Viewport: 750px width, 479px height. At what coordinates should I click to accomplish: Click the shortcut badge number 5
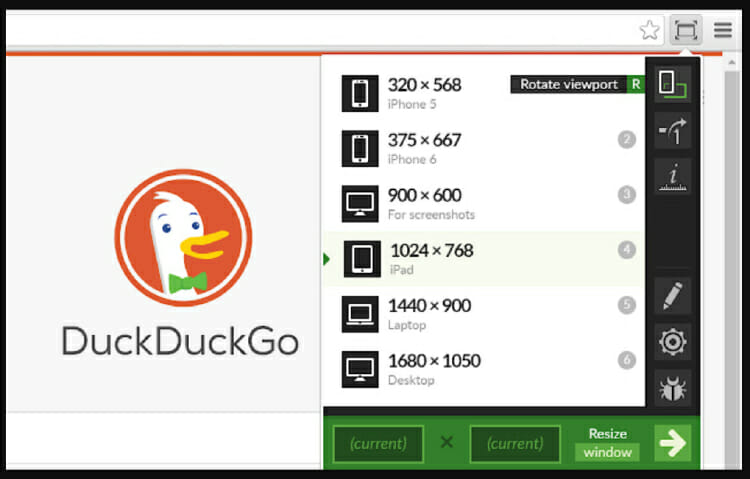point(627,305)
